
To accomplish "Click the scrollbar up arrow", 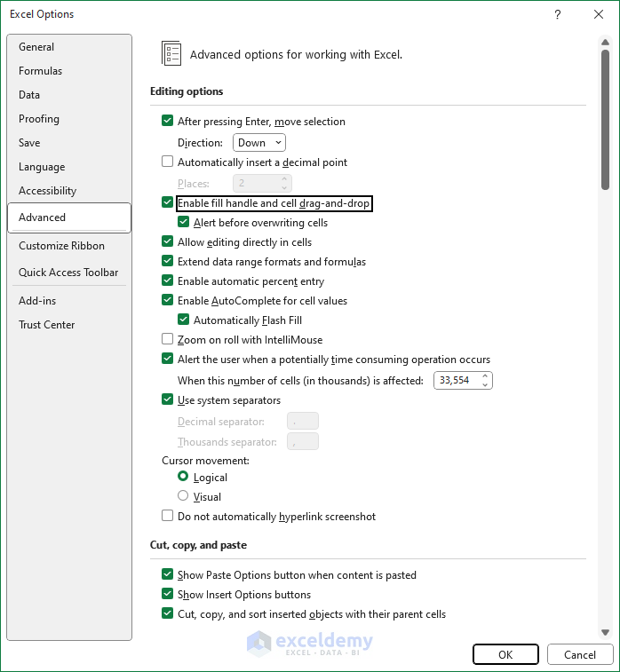I will (605, 43).
